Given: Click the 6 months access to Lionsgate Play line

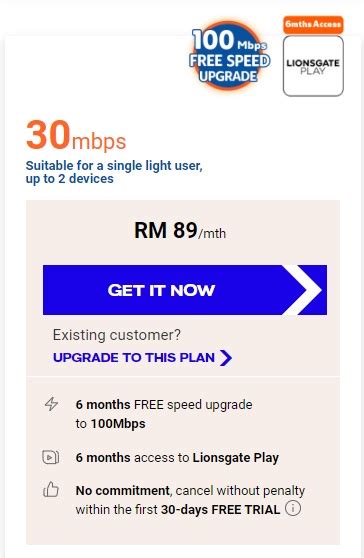Looking at the screenshot, I should point(177,457).
